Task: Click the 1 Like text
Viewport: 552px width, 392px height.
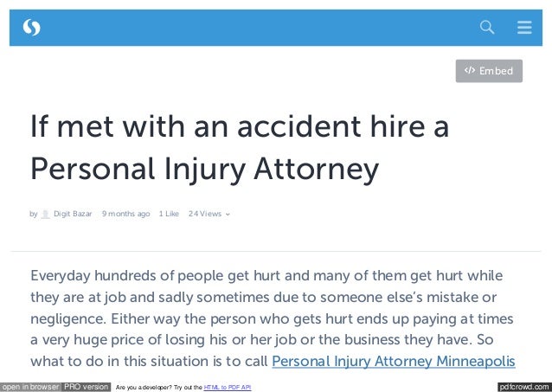Action: (169, 214)
